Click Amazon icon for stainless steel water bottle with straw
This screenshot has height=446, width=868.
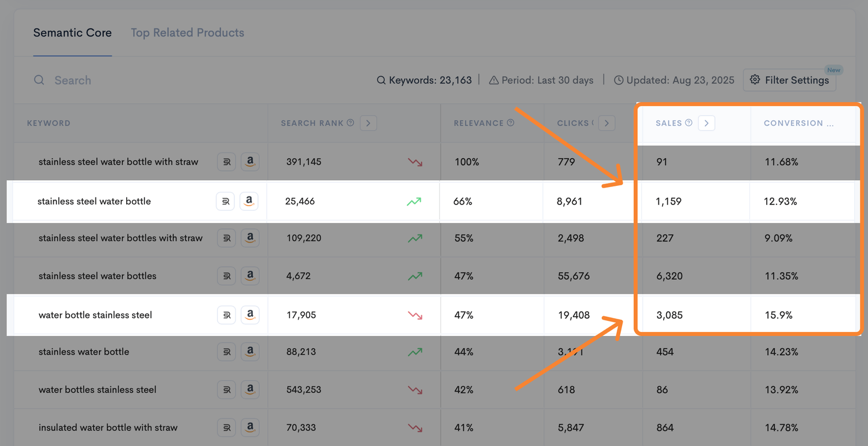click(x=250, y=162)
